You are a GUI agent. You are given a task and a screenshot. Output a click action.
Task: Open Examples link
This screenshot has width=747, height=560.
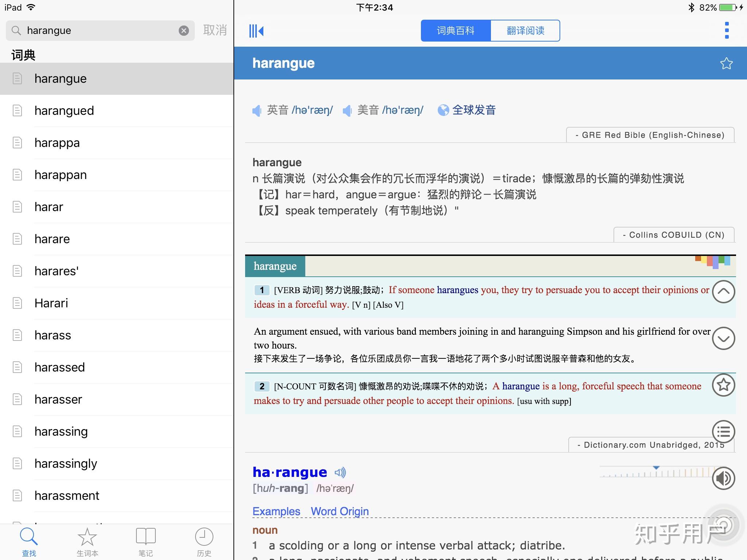pos(276,511)
